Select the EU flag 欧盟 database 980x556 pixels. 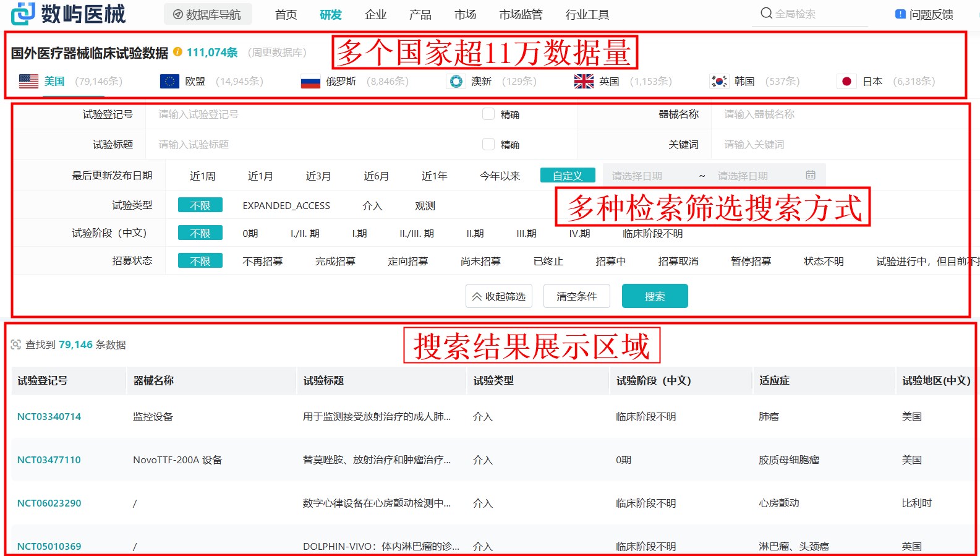[x=169, y=82]
